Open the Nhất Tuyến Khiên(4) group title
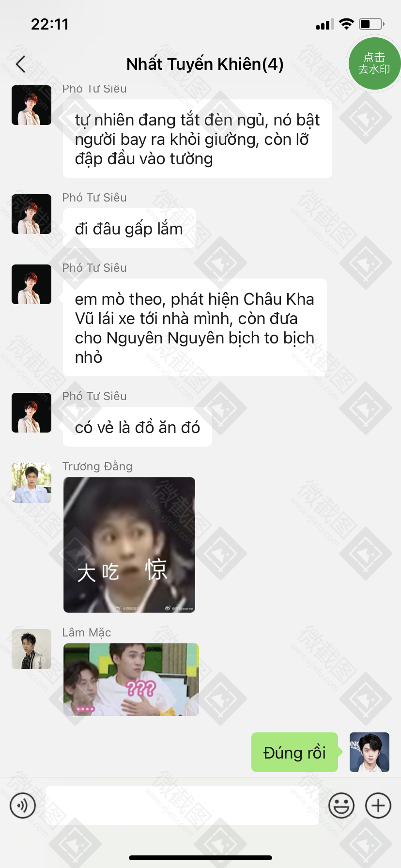Viewport: 401px width, 868px height. click(x=205, y=64)
